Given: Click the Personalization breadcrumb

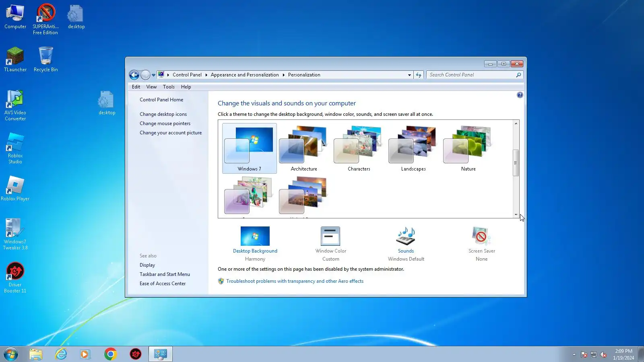Looking at the screenshot, I should 304,75.
